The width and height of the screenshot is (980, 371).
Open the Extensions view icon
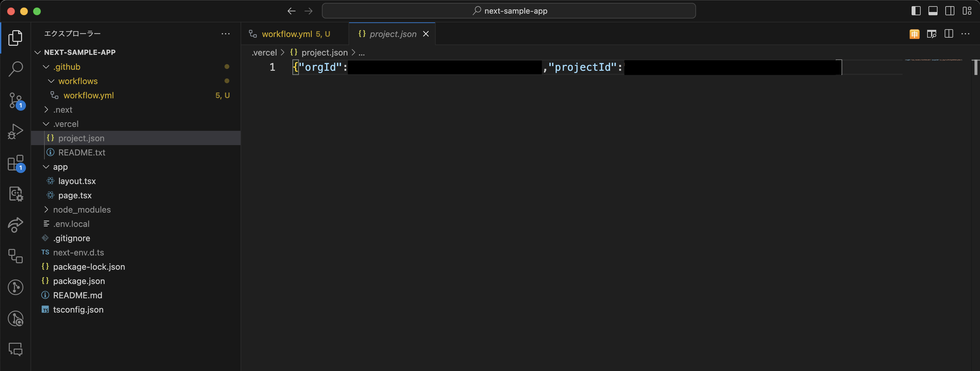[x=16, y=163]
